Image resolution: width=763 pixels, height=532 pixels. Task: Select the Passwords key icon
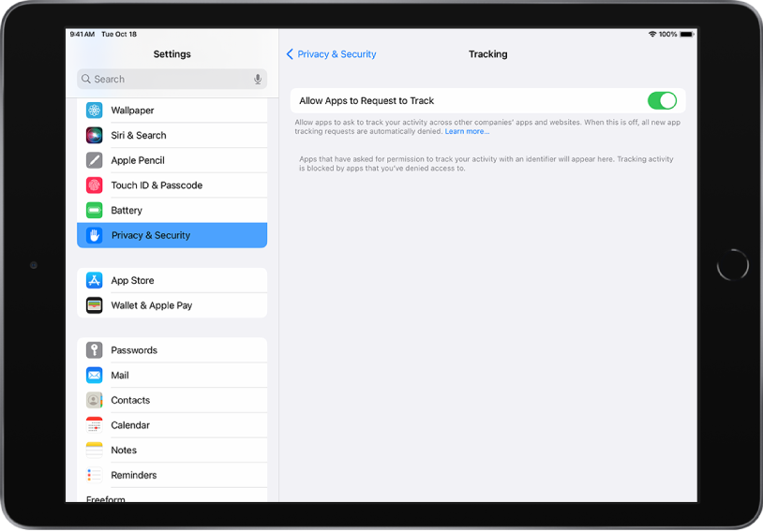tap(94, 350)
